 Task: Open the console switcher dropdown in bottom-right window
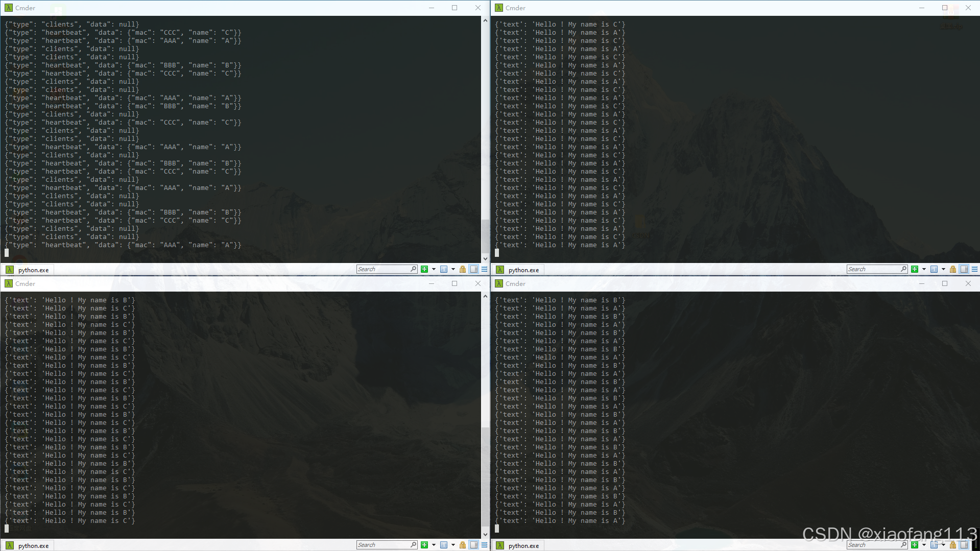tap(943, 545)
